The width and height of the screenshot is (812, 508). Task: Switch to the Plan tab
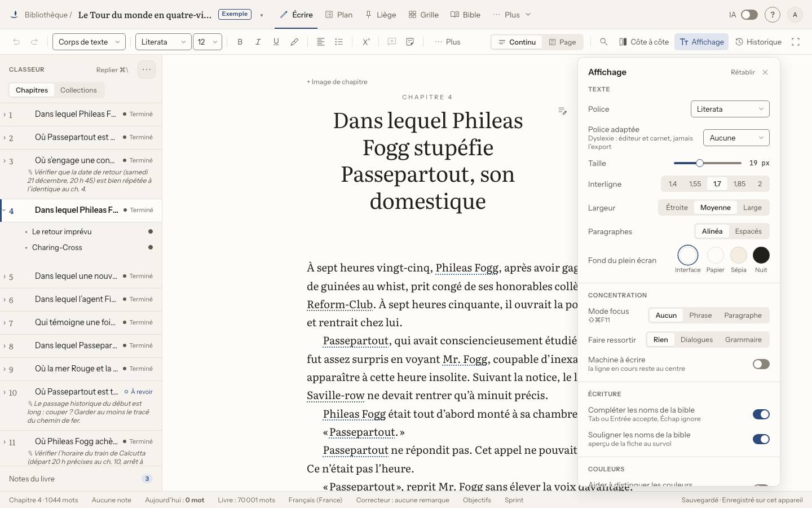pos(339,15)
